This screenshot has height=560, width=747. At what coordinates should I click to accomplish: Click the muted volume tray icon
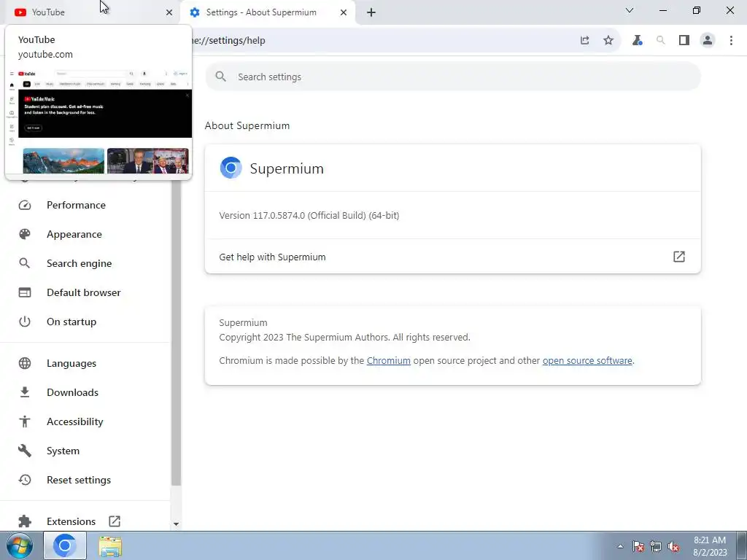point(673,547)
